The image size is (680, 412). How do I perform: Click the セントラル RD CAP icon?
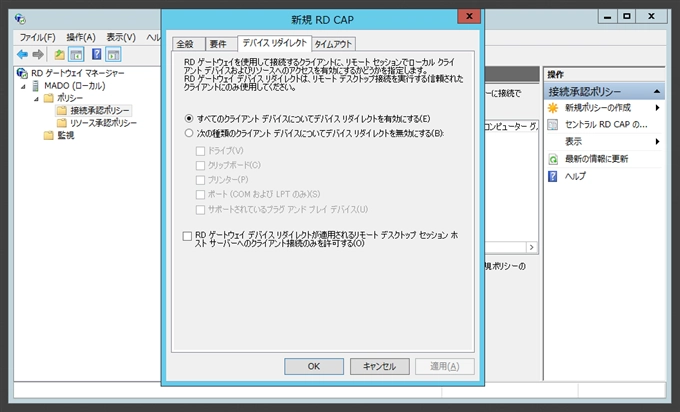[x=553, y=125]
